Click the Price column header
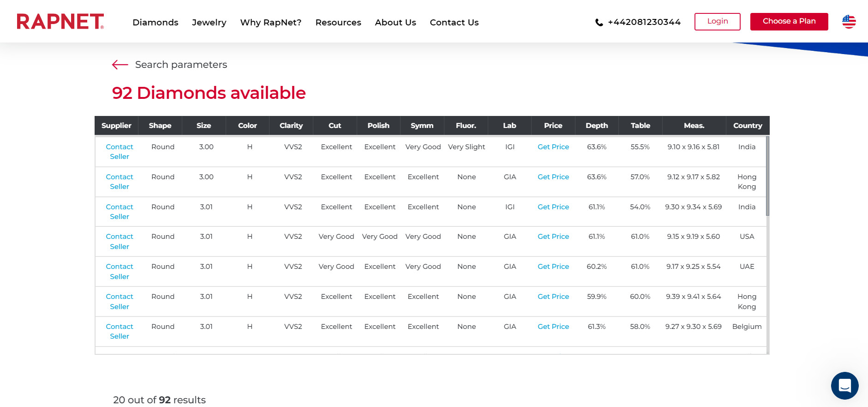 point(553,126)
